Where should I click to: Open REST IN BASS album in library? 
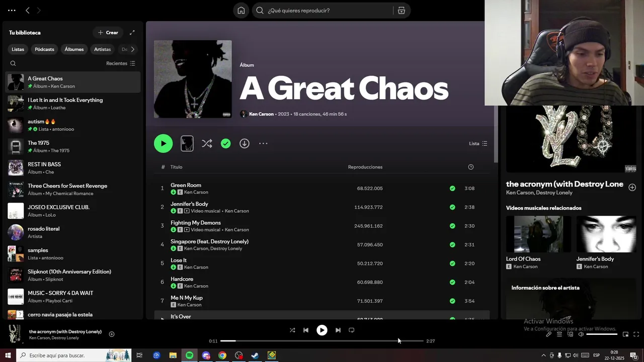tap(73, 168)
